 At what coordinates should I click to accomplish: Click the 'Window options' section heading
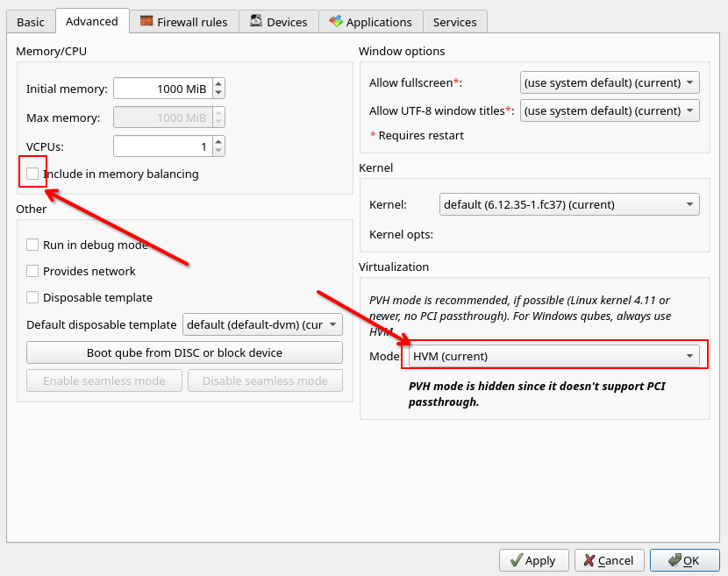402,51
